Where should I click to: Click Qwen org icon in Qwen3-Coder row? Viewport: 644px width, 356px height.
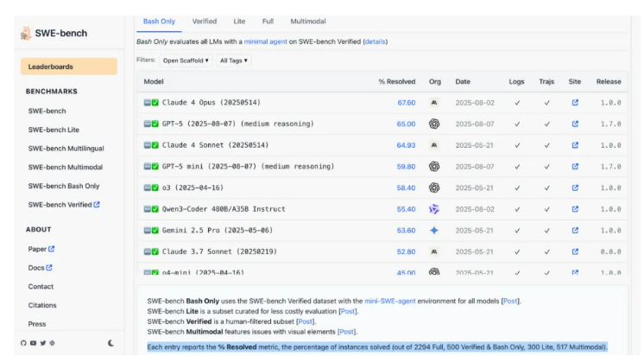pos(434,209)
